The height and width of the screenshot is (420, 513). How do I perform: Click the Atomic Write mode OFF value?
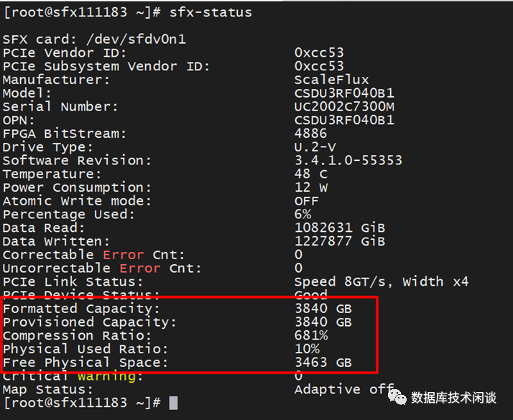(307, 201)
